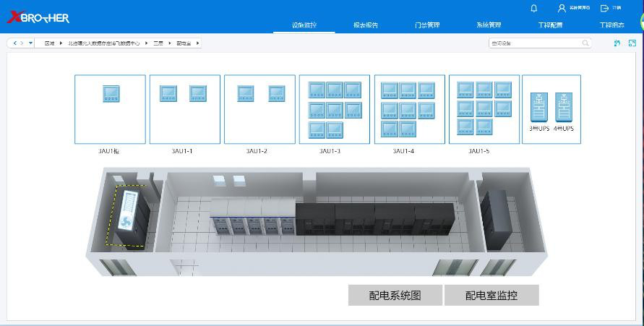Expand the breadcrumb history dropdown arrow
The width and height of the screenshot is (644, 326).
pyautogui.click(x=30, y=43)
